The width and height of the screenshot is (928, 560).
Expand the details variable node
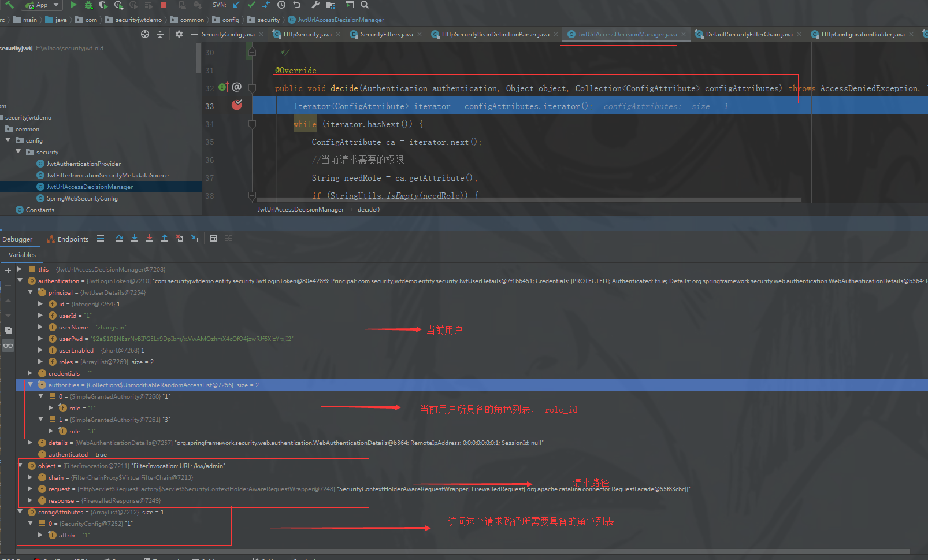[30, 442]
